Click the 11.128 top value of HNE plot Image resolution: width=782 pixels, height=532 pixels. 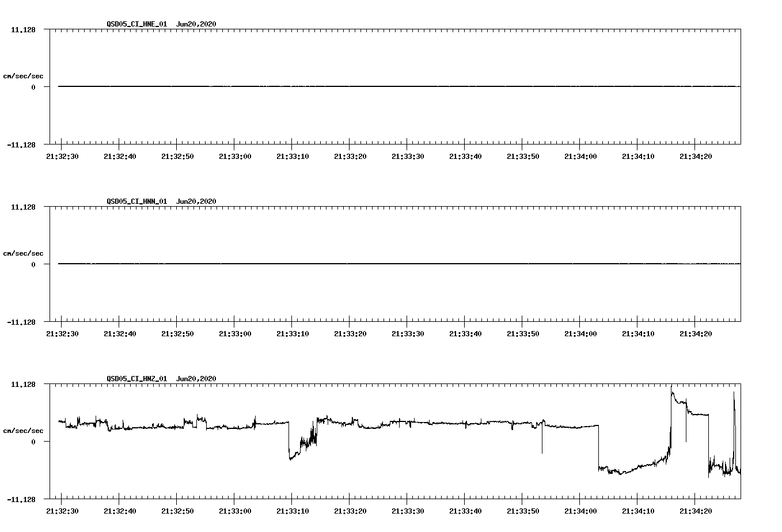click(23, 29)
